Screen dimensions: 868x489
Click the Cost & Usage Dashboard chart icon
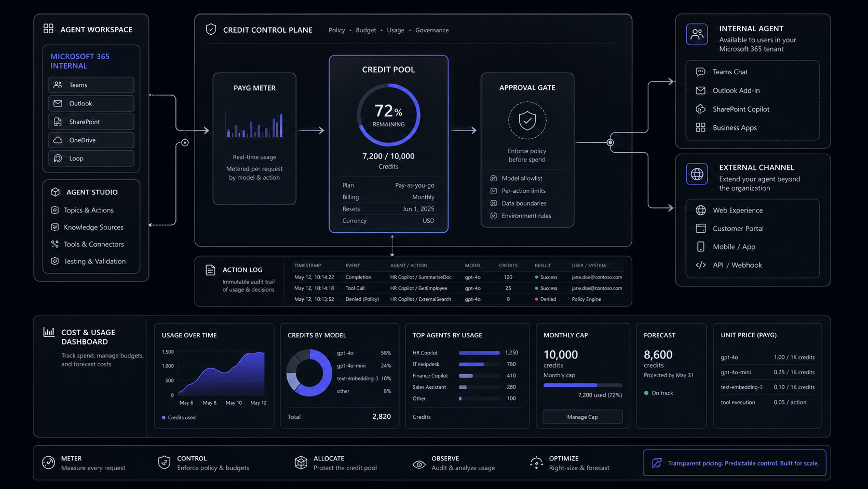pyautogui.click(x=49, y=332)
